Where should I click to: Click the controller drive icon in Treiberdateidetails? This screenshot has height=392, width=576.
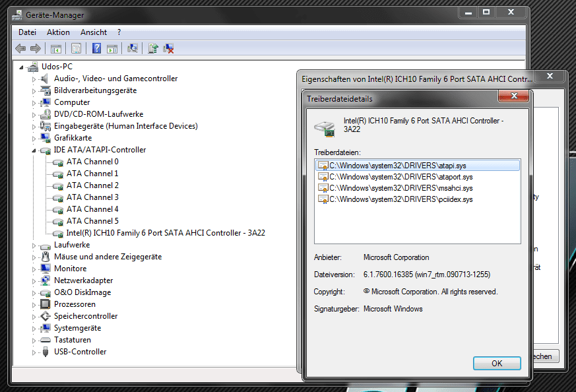(325, 129)
